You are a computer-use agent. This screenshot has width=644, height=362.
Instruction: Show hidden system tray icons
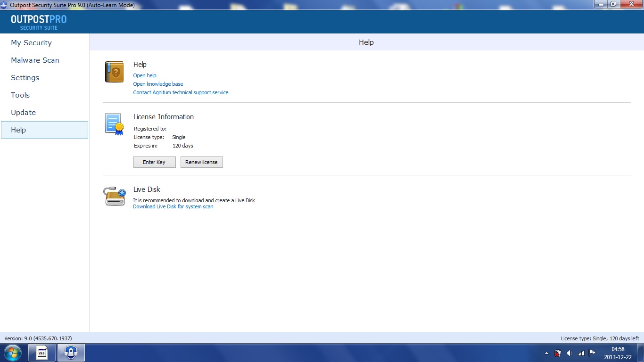click(x=546, y=353)
